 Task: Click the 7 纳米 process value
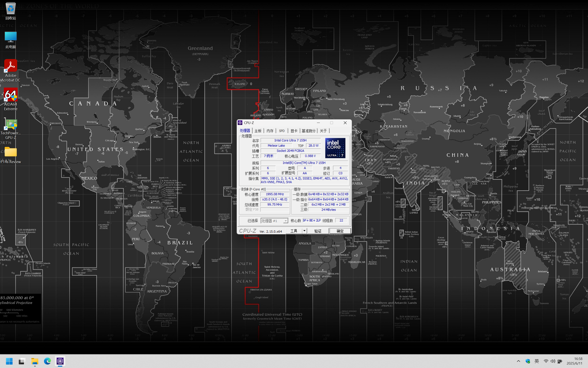click(269, 156)
